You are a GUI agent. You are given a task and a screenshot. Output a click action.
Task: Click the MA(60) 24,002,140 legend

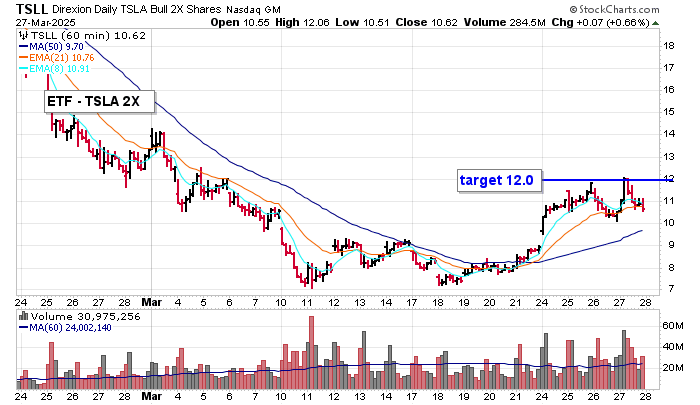[65, 328]
